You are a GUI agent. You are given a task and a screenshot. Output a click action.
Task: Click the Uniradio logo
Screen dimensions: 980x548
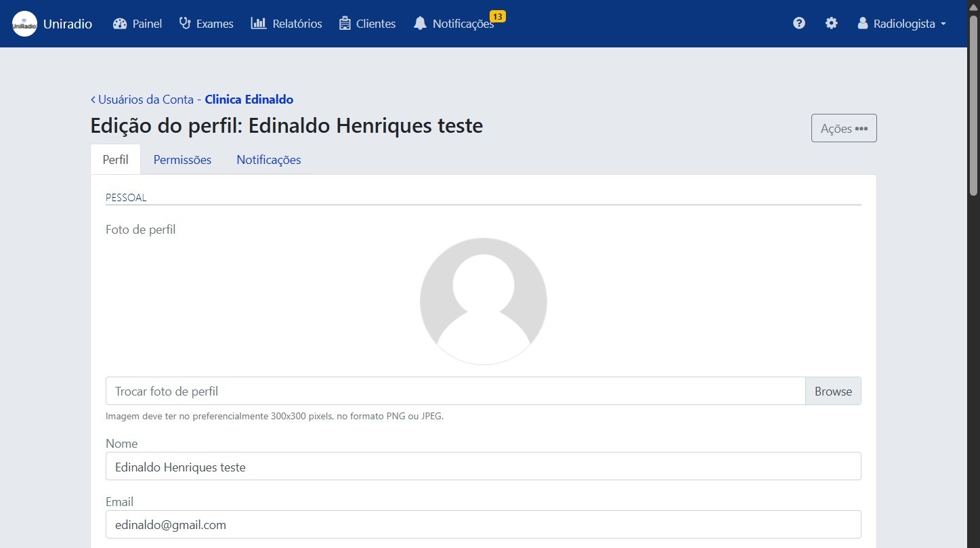(x=24, y=23)
